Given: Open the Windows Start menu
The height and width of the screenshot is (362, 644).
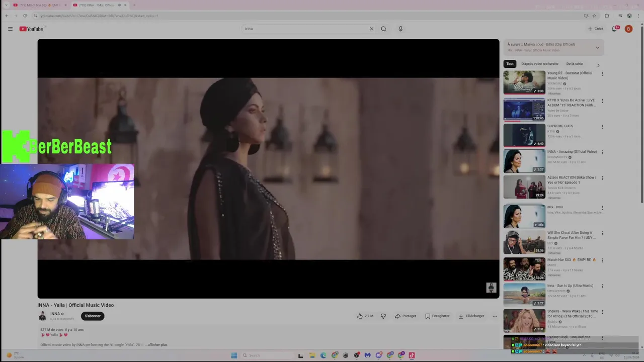Looking at the screenshot, I should coord(234,355).
